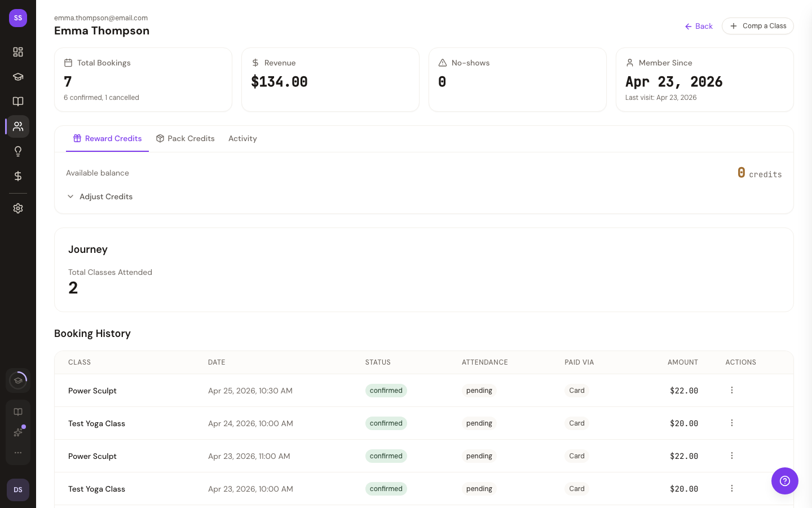
Task: Open the dashboard grid icon in sidebar
Action: pos(18,52)
